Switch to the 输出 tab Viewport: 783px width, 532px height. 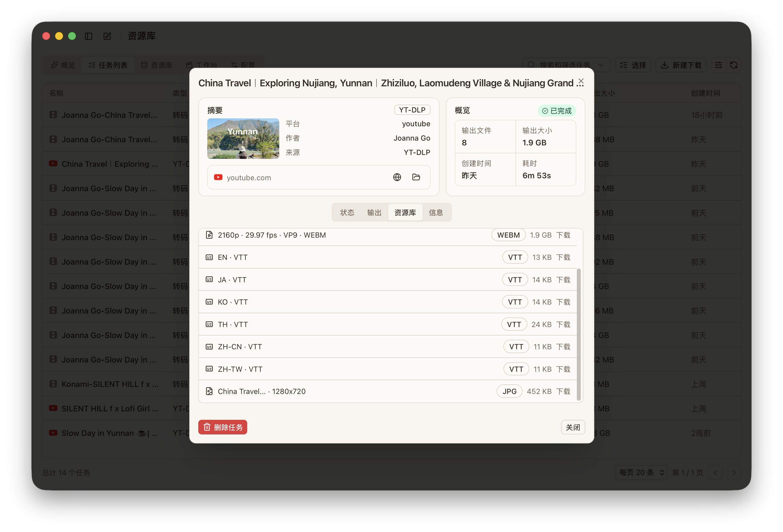click(x=374, y=212)
